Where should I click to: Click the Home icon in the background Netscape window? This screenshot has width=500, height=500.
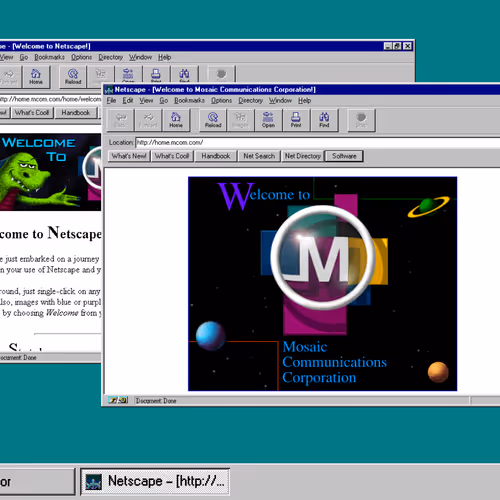click(36, 77)
